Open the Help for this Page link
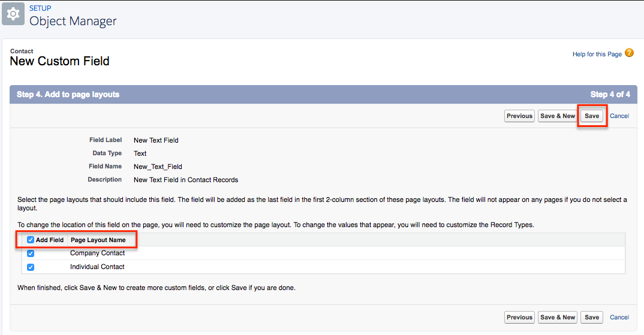644x335 pixels. [x=597, y=55]
